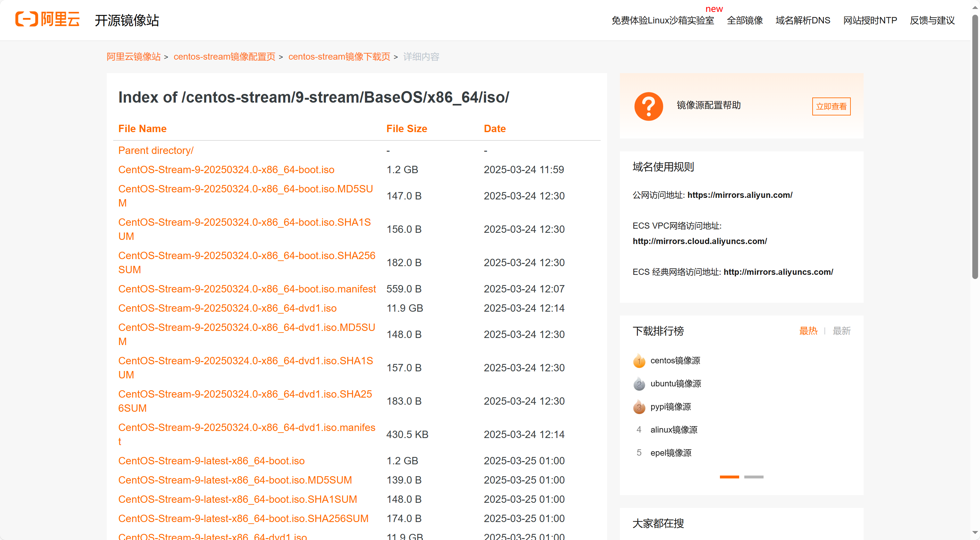Screen dimensions: 980x540
Task: Click the orange question mark help icon
Action: (x=648, y=106)
